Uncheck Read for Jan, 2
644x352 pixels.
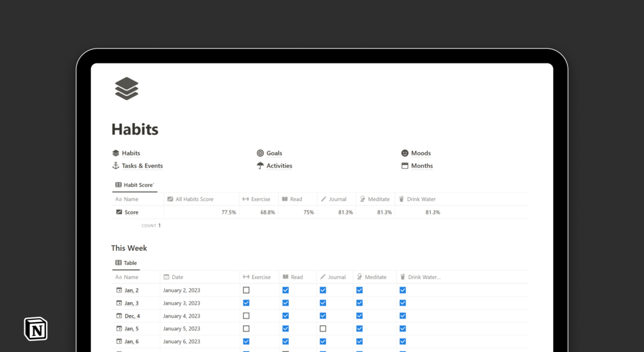coord(285,290)
